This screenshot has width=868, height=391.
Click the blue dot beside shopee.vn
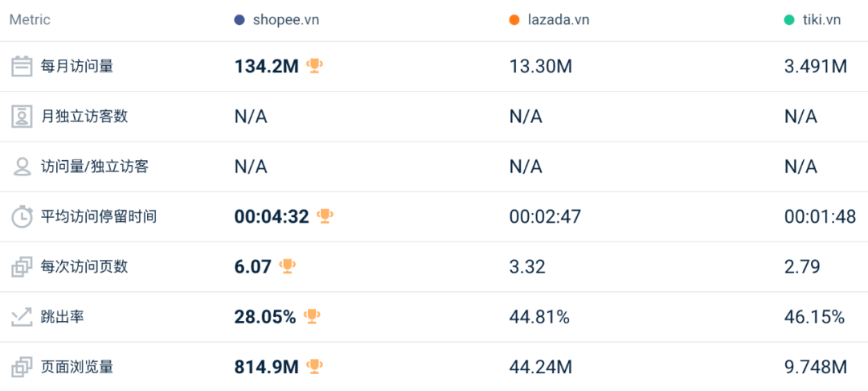coord(240,20)
